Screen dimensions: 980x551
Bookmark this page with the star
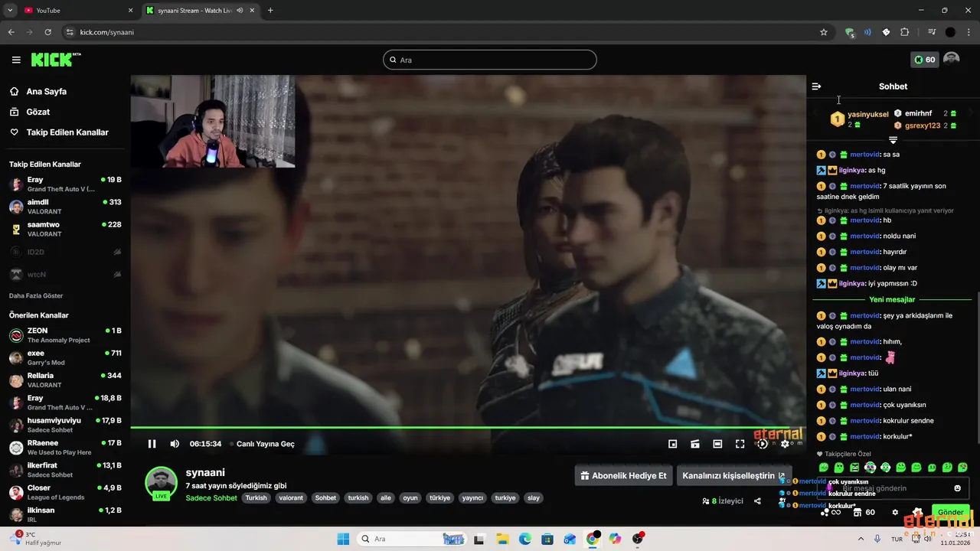(824, 32)
